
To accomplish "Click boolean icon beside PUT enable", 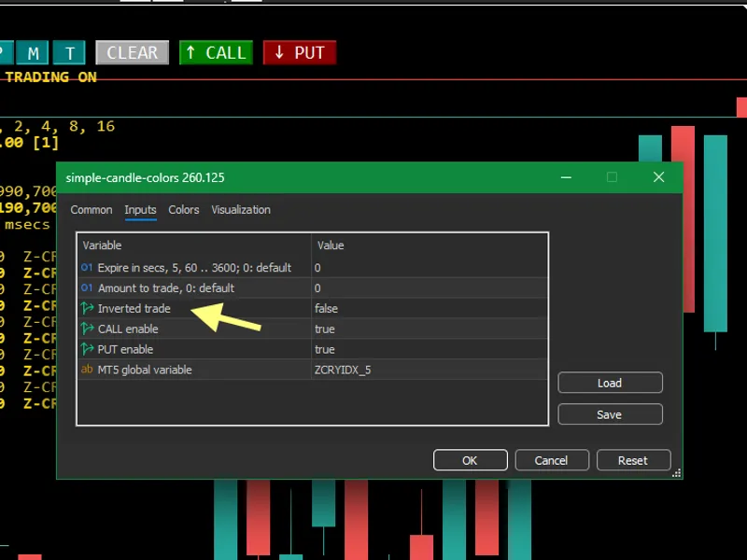I will pyautogui.click(x=87, y=349).
